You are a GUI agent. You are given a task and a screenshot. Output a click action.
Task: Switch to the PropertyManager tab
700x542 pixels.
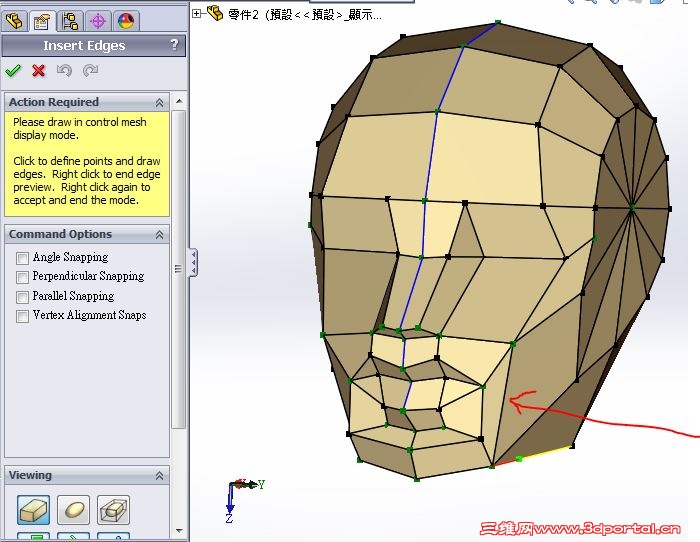click(x=42, y=21)
